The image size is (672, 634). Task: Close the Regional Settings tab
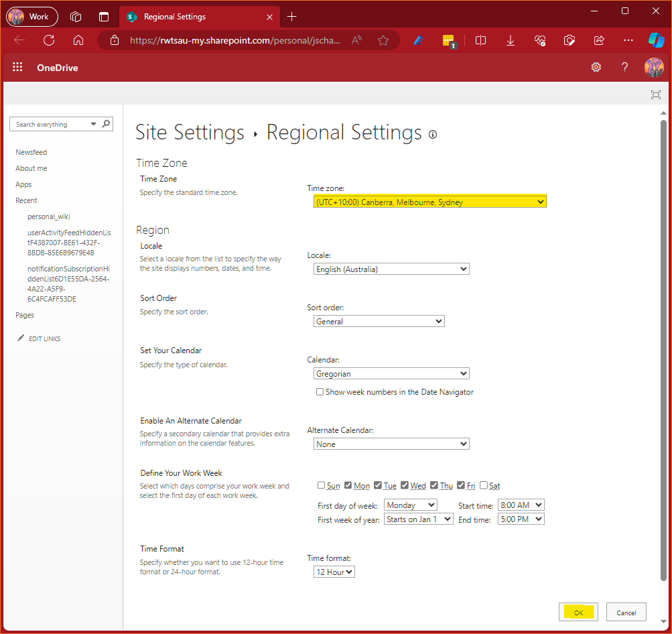(269, 17)
